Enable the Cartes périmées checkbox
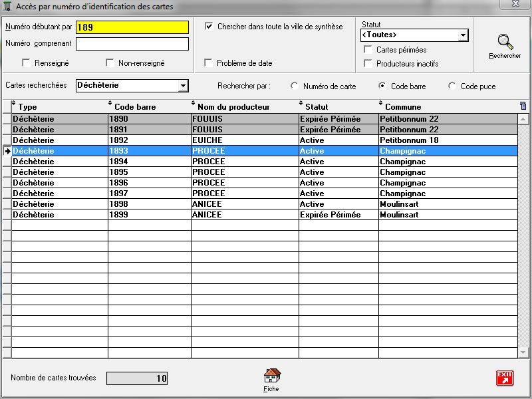Image resolution: width=532 pixels, height=399 pixels. click(x=368, y=50)
